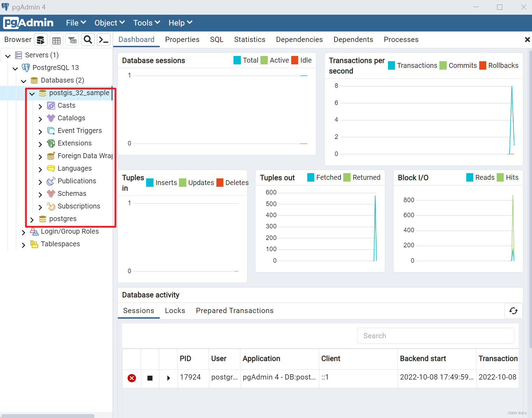The image size is (532, 418).
Task: Click the Publications node icon
Action: pyautogui.click(x=51, y=181)
